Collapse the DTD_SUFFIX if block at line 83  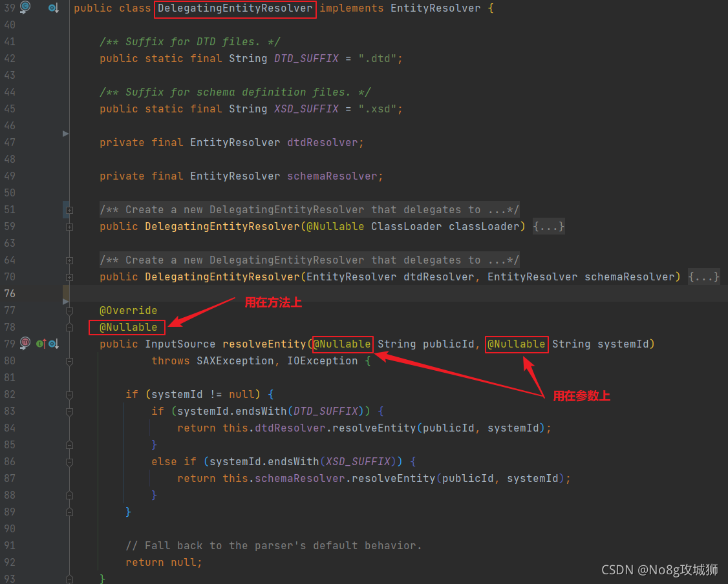pyautogui.click(x=69, y=412)
